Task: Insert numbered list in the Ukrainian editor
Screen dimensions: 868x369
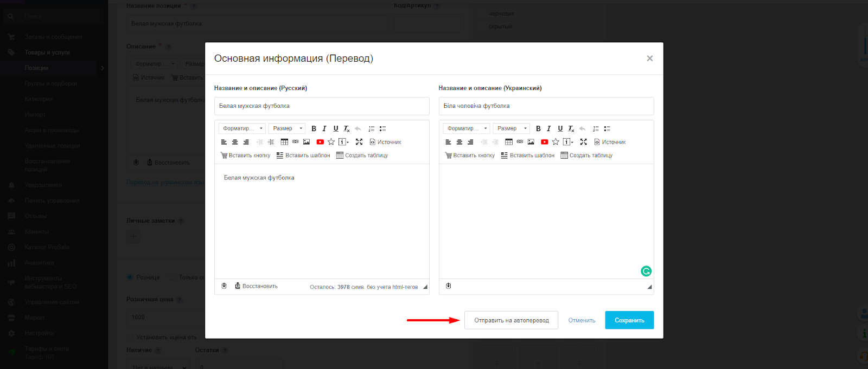Action: [x=596, y=128]
